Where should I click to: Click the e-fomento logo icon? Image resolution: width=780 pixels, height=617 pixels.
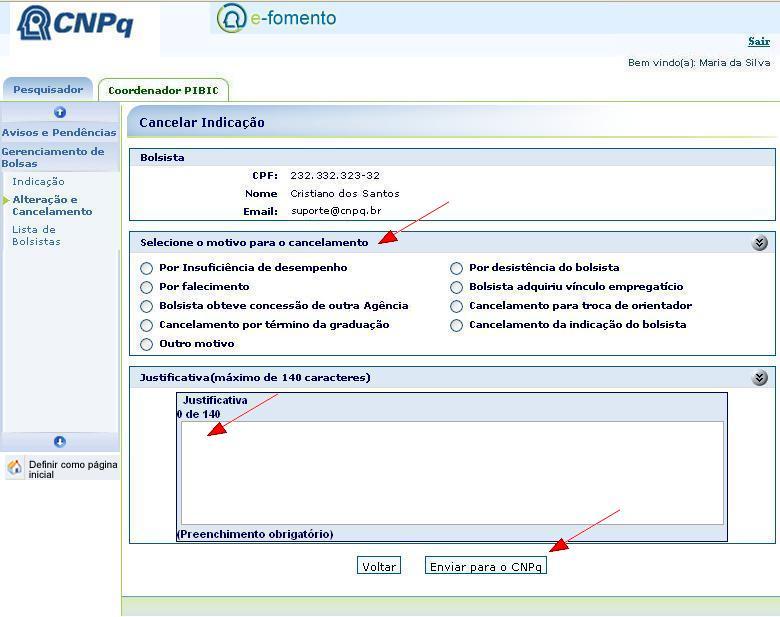coord(232,18)
